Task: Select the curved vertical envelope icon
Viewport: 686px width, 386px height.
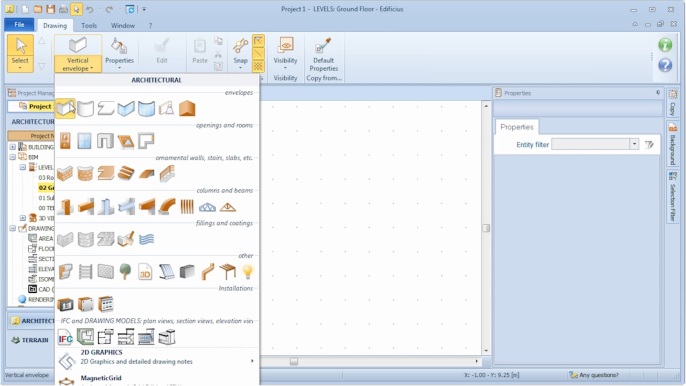Action: [x=85, y=109]
